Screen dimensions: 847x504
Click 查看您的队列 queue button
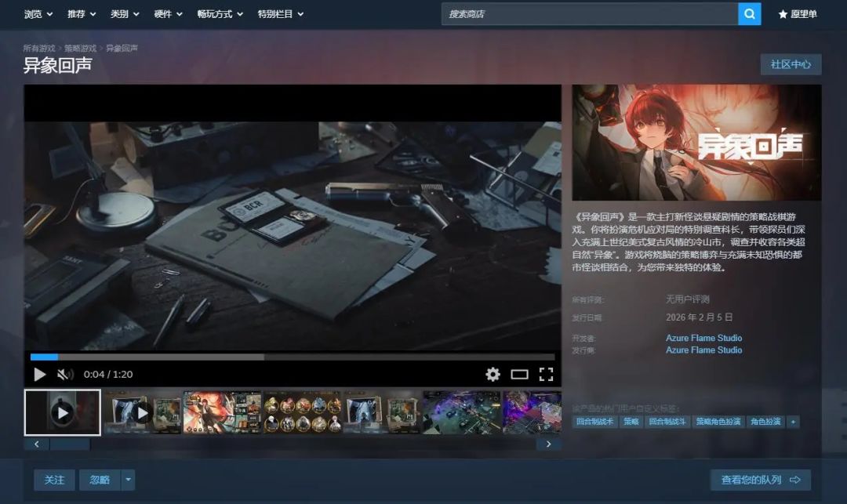[x=761, y=480]
